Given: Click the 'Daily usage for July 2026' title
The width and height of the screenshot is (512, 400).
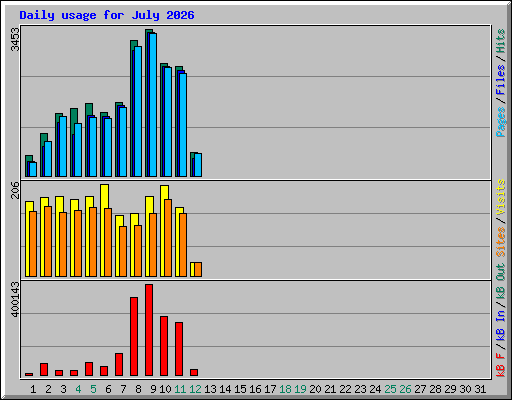Looking at the screenshot, I should [x=107, y=15].
